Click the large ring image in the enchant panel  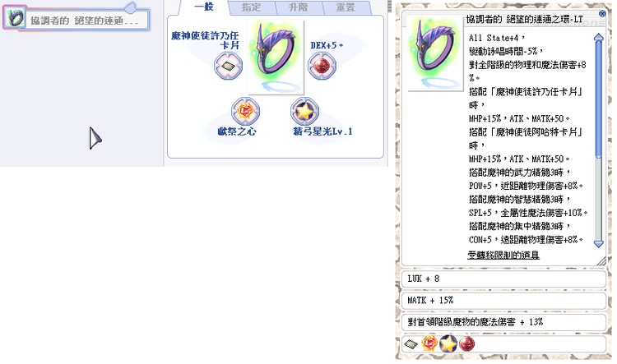coord(275,58)
